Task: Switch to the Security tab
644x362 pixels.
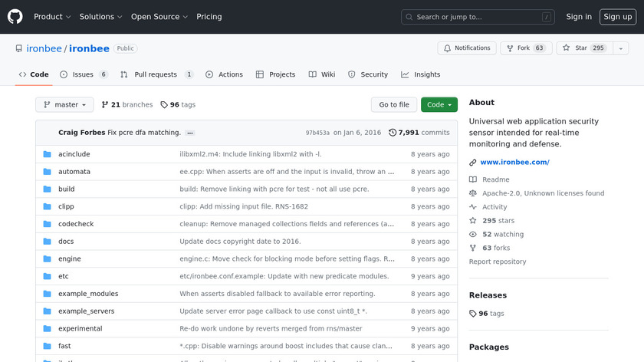Action: coord(368,74)
